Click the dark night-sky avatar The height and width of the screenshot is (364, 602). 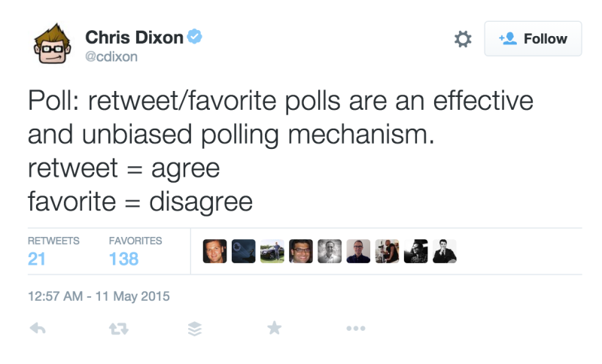pos(243,251)
